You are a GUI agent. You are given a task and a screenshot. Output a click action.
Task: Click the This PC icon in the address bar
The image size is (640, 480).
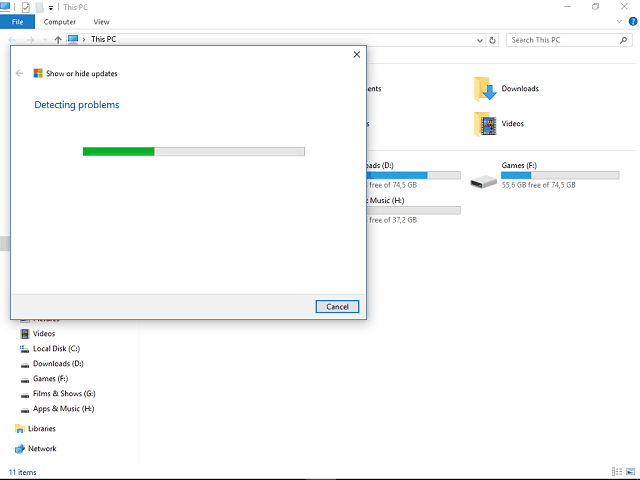[73, 39]
